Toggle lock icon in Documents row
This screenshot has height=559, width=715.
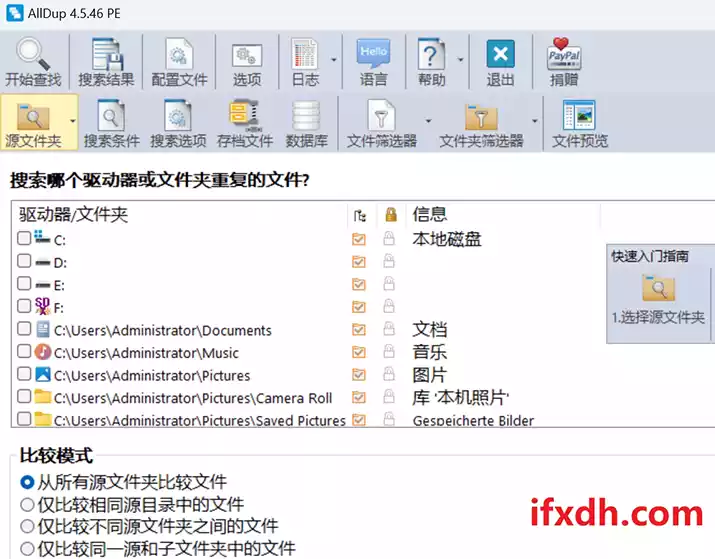(x=389, y=329)
